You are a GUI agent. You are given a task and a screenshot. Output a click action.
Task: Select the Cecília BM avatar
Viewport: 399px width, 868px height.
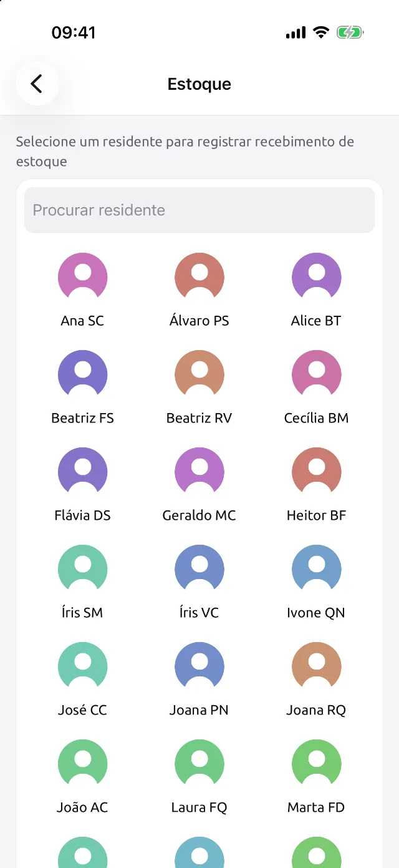(316, 374)
